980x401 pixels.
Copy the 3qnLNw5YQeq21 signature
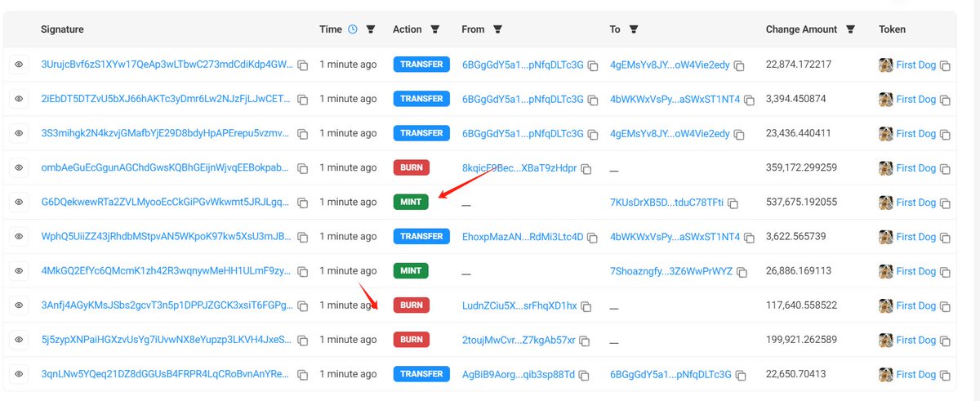tap(302, 375)
